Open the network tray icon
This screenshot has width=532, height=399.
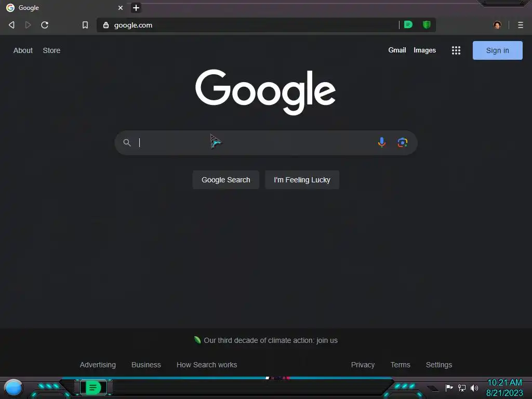462,388
